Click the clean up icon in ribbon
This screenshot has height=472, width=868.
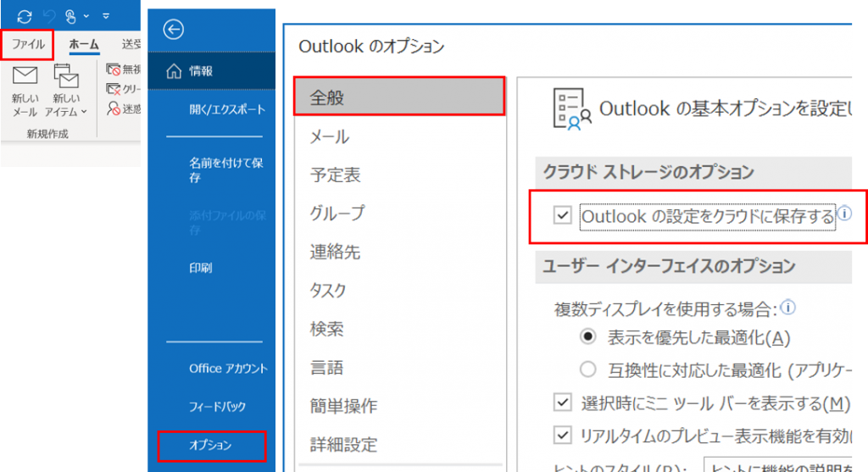point(114,89)
